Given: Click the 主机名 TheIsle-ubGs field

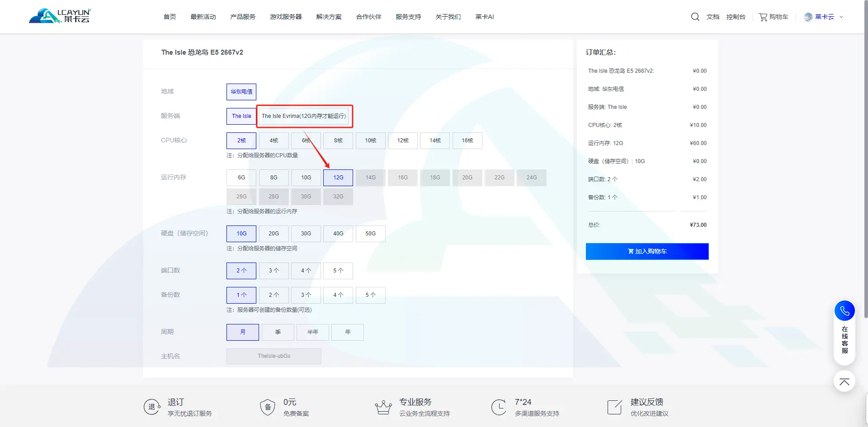Looking at the screenshot, I should pyautogui.click(x=274, y=356).
